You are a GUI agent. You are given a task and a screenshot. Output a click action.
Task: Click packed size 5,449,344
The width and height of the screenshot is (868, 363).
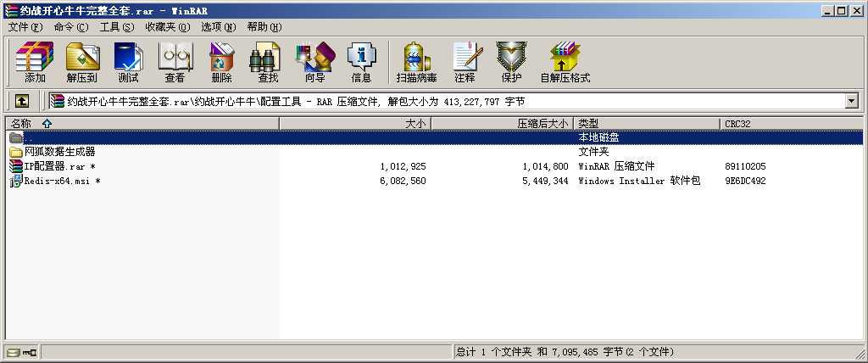tap(545, 181)
